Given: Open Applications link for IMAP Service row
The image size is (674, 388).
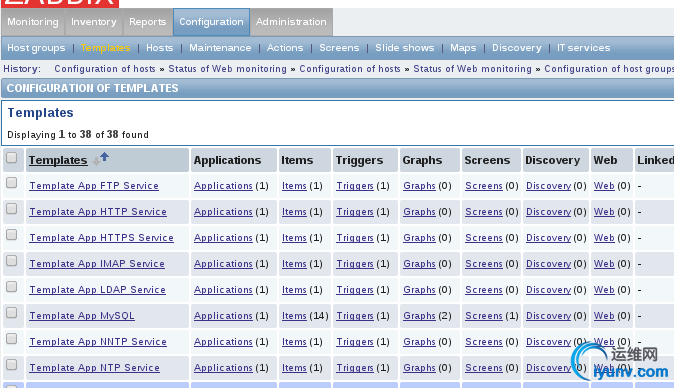Looking at the screenshot, I should 223,264.
